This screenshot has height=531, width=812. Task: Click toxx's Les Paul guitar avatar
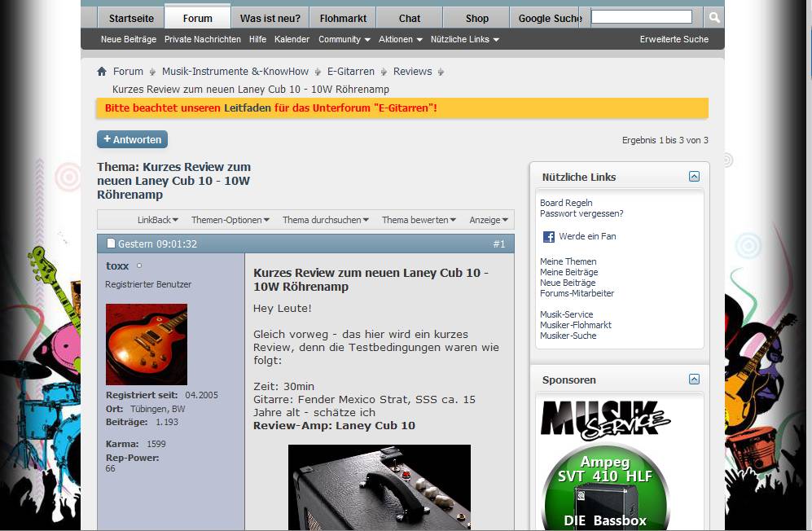[147, 344]
